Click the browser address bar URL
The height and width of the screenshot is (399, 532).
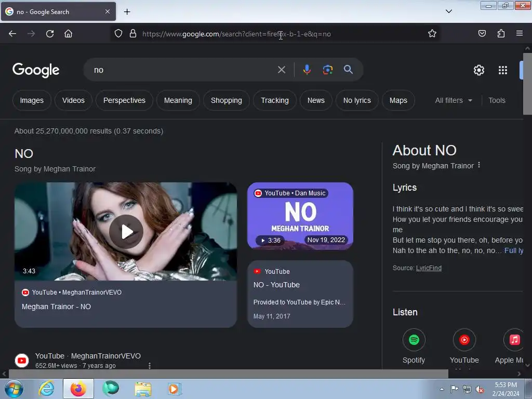[x=236, y=34]
